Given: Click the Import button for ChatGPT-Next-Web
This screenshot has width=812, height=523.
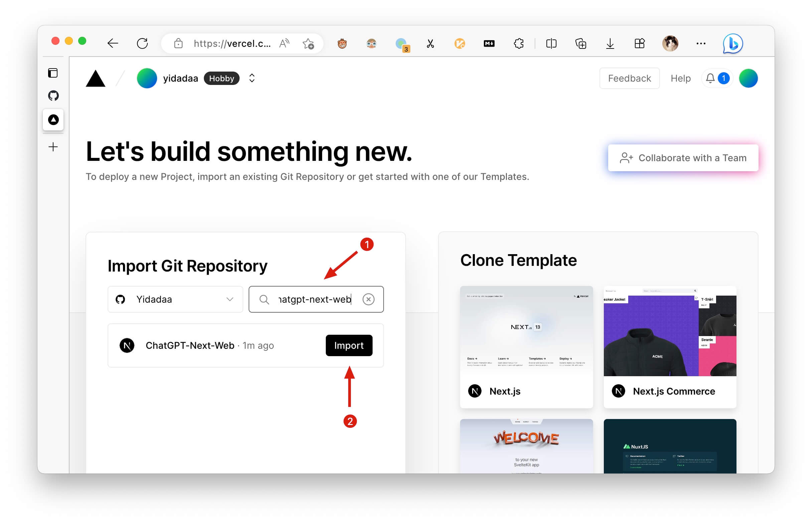Looking at the screenshot, I should pyautogui.click(x=350, y=345).
